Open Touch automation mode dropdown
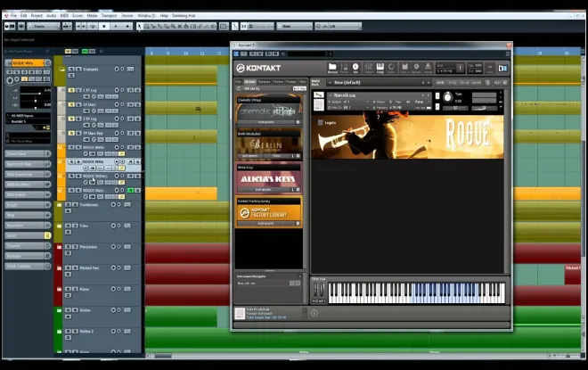This screenshot has width=588, height=370. (44, 26)
